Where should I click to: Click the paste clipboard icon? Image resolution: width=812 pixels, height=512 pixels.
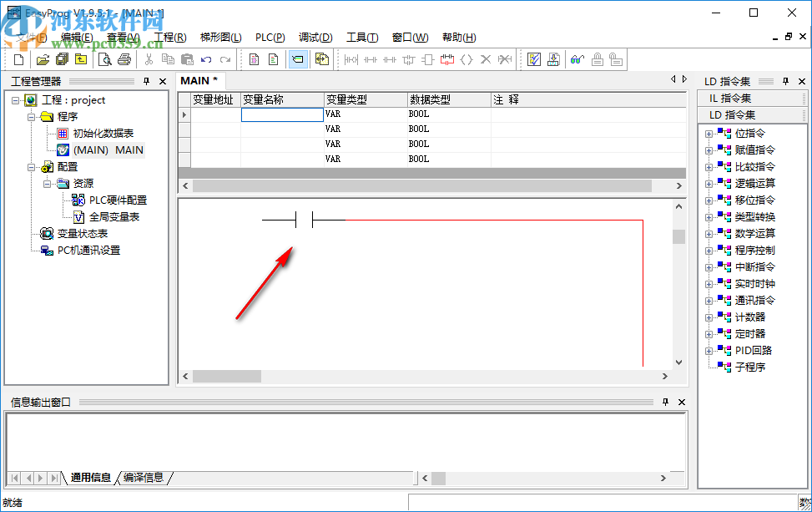pyautogui.click(x=187, y=59)
